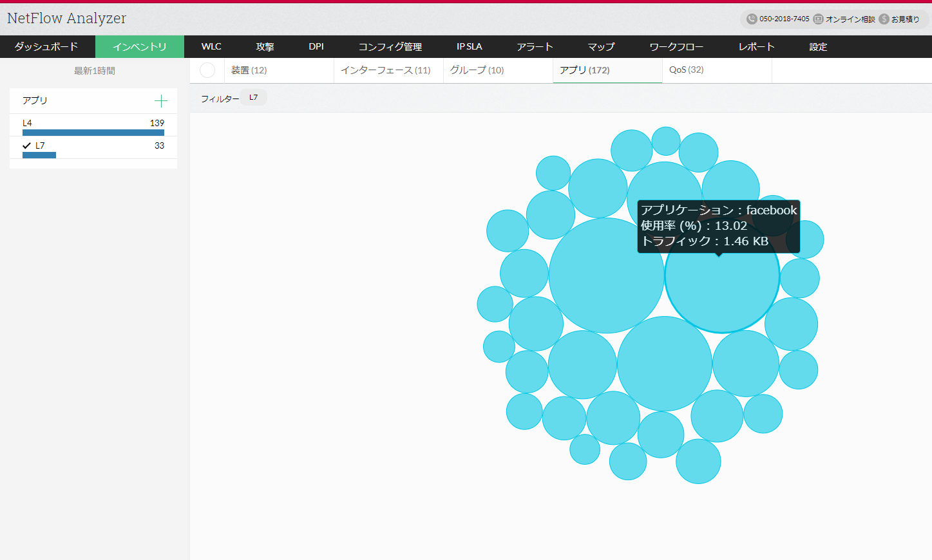Click the dollar icon beside お見積り

click(x=884, y=19)
